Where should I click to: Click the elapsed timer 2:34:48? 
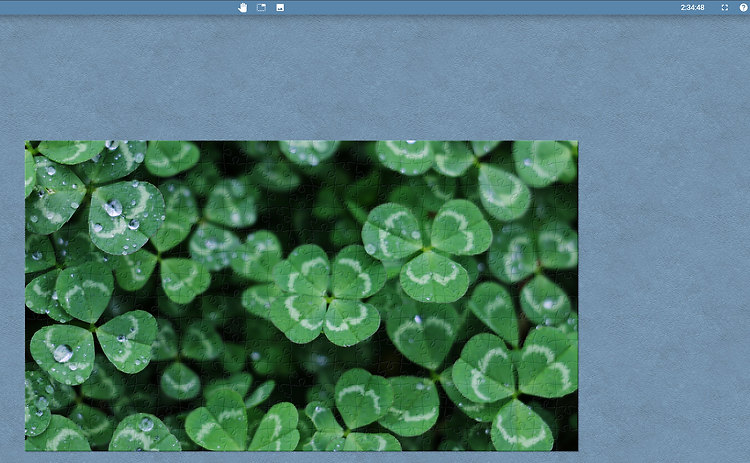pos(692,7)
